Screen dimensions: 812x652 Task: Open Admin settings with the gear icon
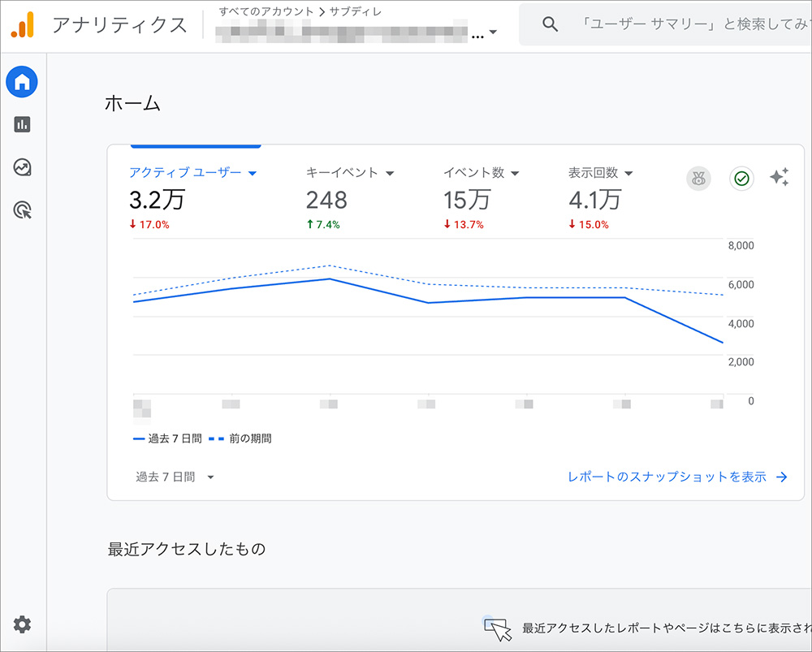pos(22,624)
